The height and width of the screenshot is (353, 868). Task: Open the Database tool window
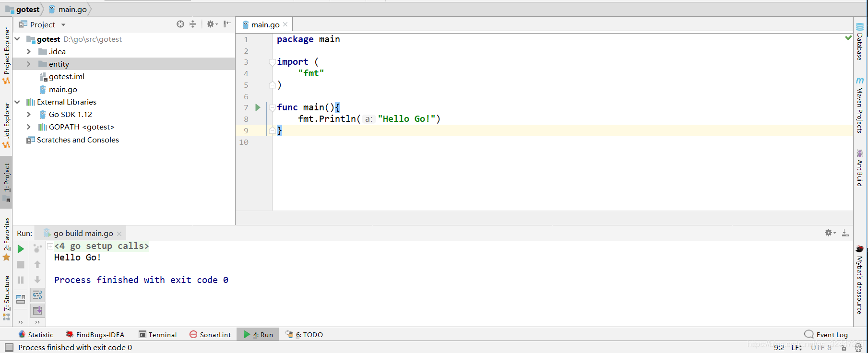[860, 42]
